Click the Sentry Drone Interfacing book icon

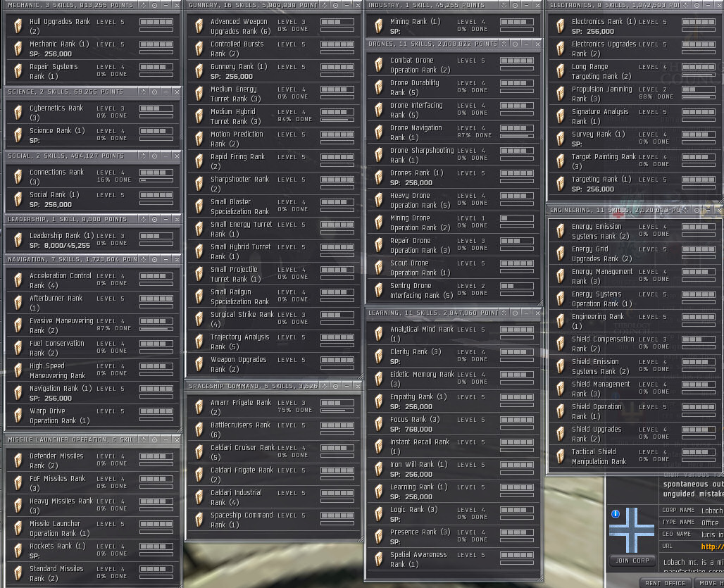coord(379,290)
